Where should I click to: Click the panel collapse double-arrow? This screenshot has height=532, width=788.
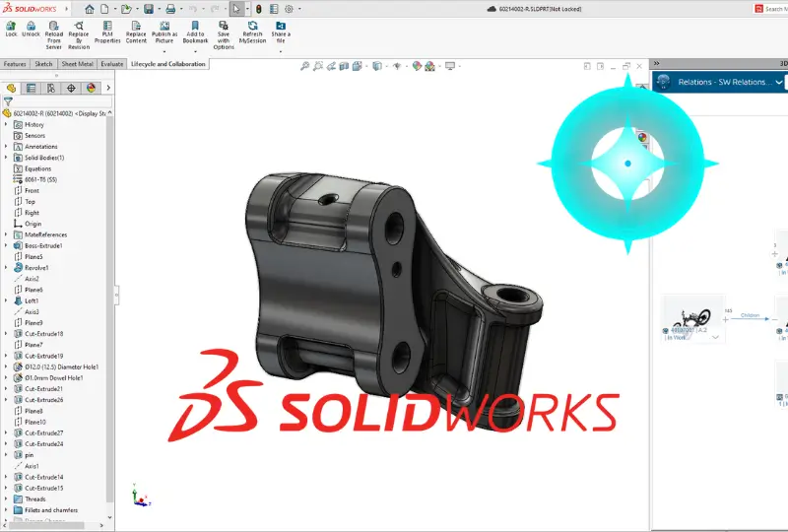click(x=656, y=63)
